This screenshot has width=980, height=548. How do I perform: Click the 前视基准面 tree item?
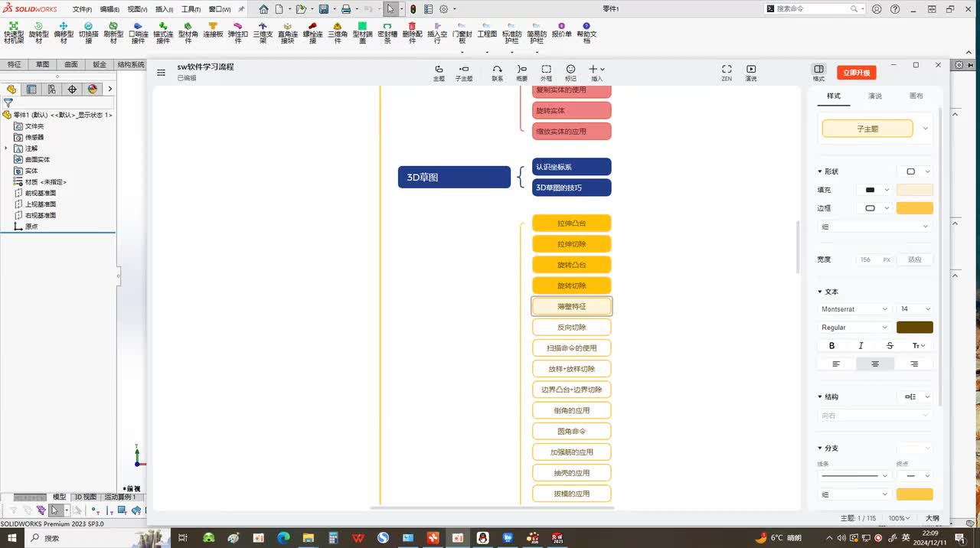[x=40, y=193]
